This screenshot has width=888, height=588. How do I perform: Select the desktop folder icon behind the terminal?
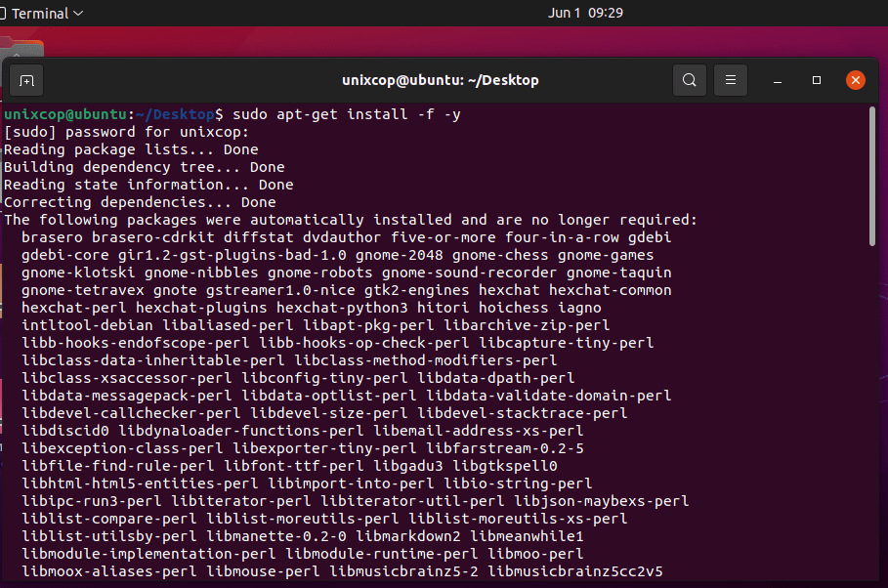(x=21, y=48)
